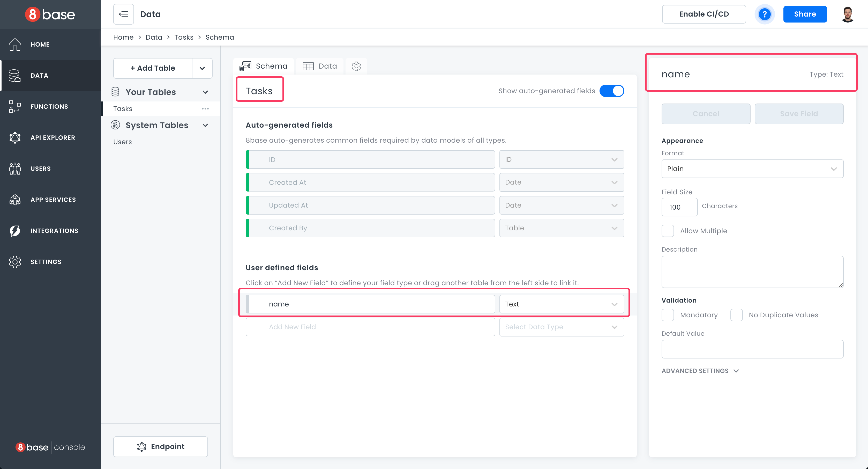
Task: Click the Add New Field input
Action: (x=370, y=327)
